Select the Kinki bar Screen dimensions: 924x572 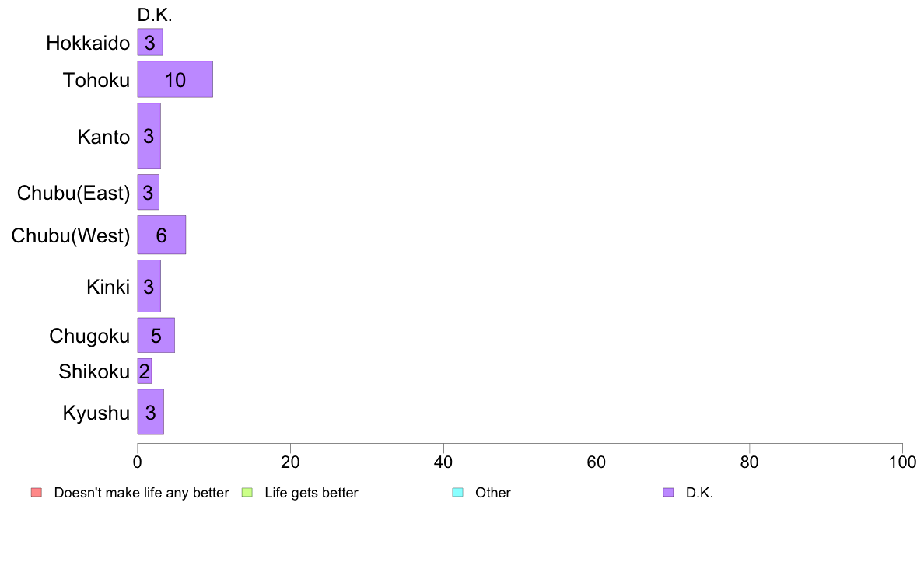click(149, 286)
